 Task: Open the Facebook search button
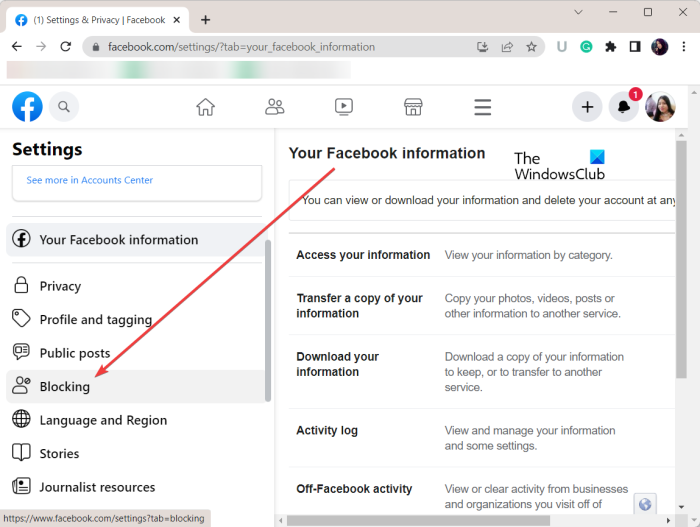pyautogui.click(x=64, y=107)
